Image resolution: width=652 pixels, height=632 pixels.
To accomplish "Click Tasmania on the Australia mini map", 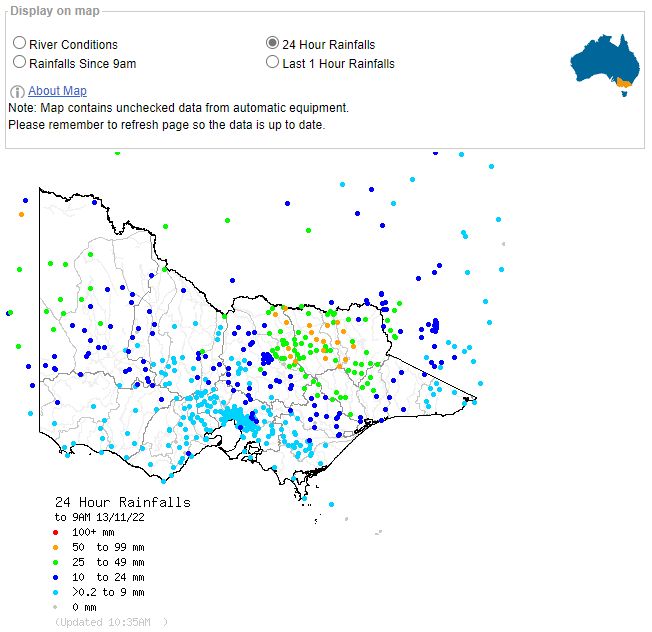I will [624, 94].
